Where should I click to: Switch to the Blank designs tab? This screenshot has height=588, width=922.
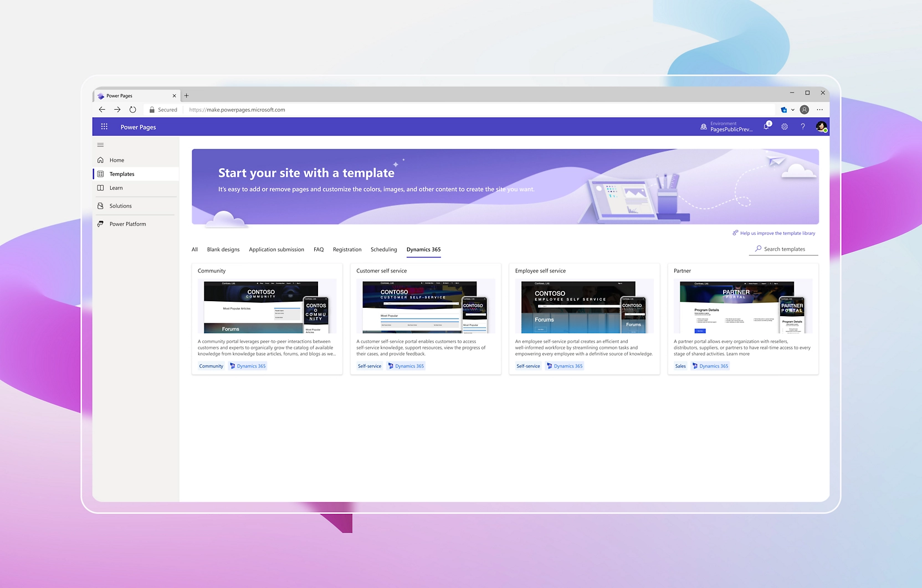point(223,250)
